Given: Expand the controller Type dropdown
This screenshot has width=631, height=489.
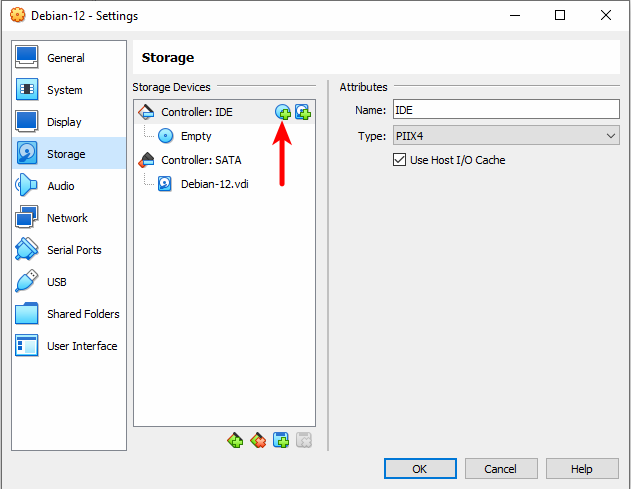Looking at the screenshot, I should point(506,136).
